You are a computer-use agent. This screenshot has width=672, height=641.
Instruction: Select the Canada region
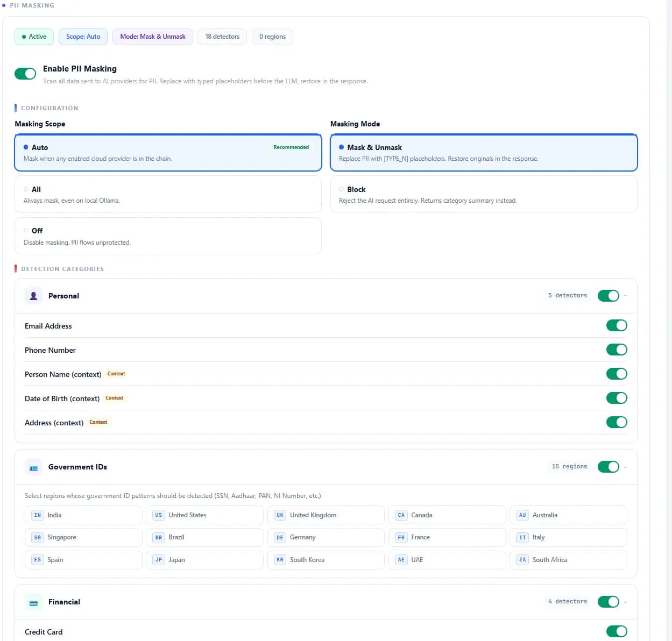pyautogui.click(x=447, y=515)
